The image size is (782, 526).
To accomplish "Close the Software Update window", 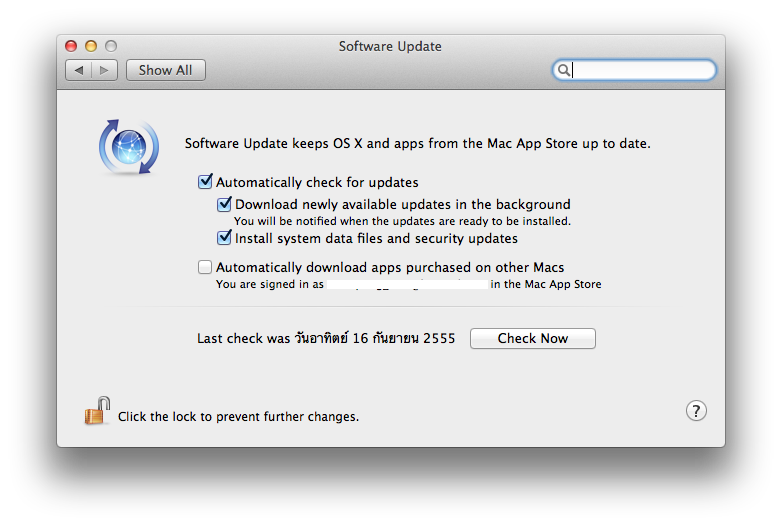I will [71, 46].
